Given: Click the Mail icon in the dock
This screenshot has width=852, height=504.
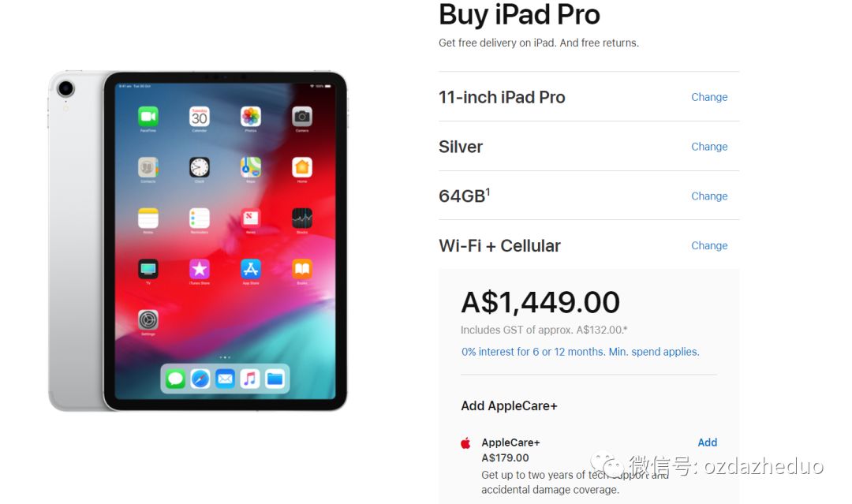Looking at the screenshot, I should [x=225, y=379].
